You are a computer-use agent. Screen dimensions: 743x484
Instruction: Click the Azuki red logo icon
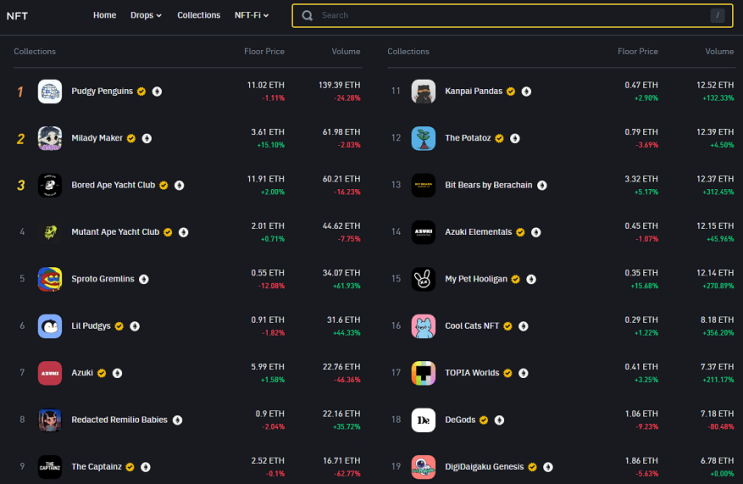[50, 373]
